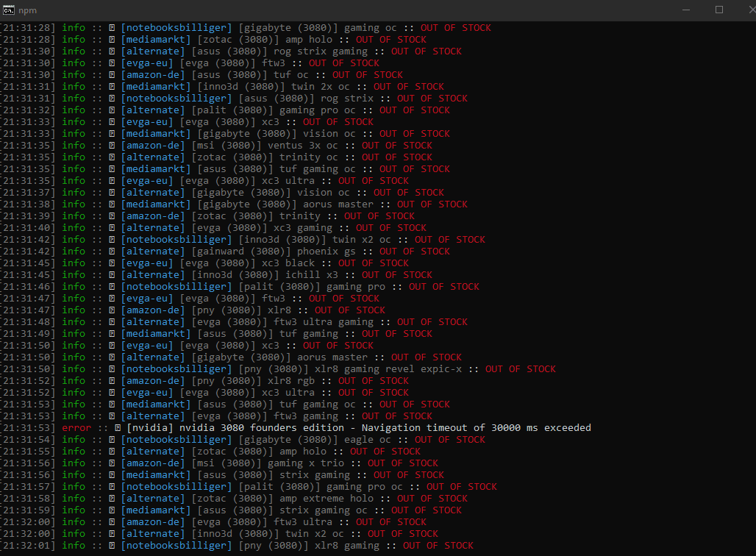
Task: Click the 21:31:28 mediamarkt zotac amp holo line
Action: (213, 40)
